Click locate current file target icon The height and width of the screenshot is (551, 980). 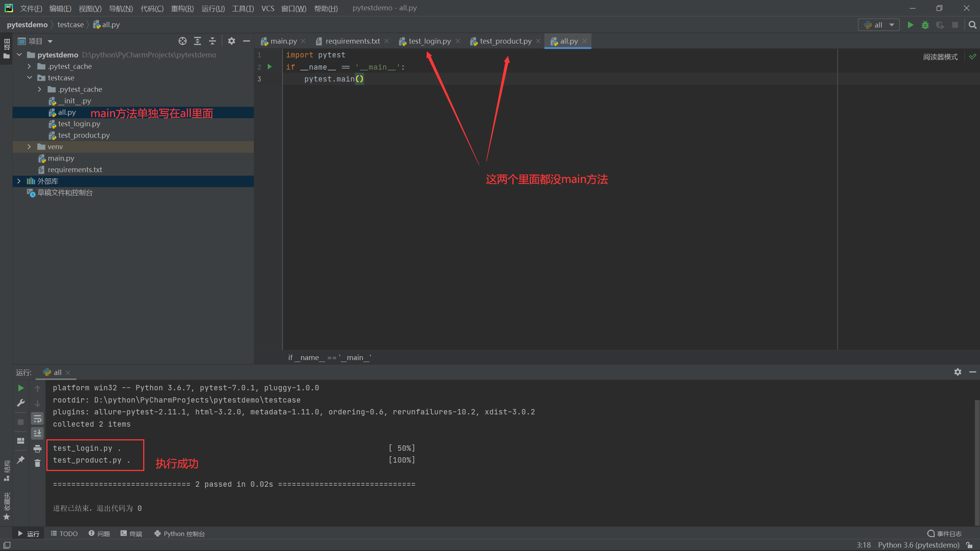click(x=183, y=41)
